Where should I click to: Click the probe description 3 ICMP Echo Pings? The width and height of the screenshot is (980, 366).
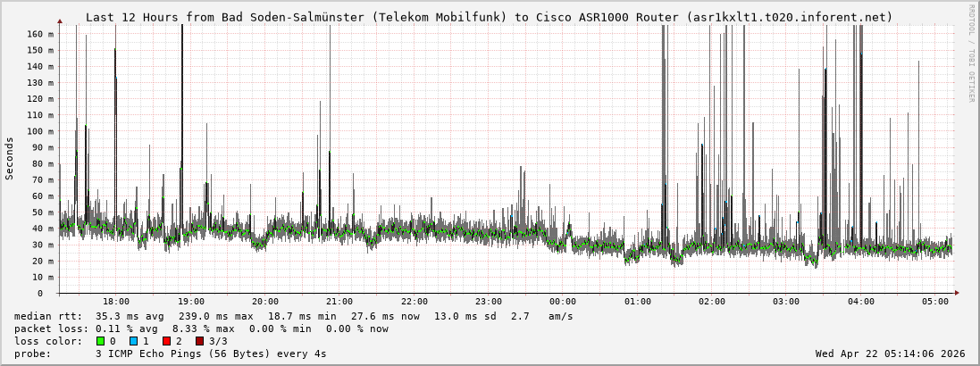pyautogui.click(x=210, y=354)
